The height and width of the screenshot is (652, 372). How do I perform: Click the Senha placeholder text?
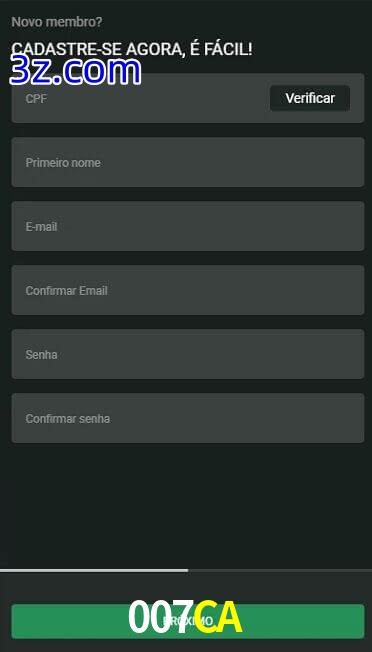click(42, 355)
